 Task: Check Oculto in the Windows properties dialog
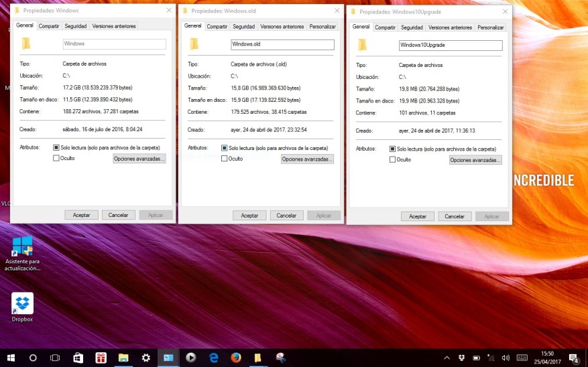coord(56,159)
